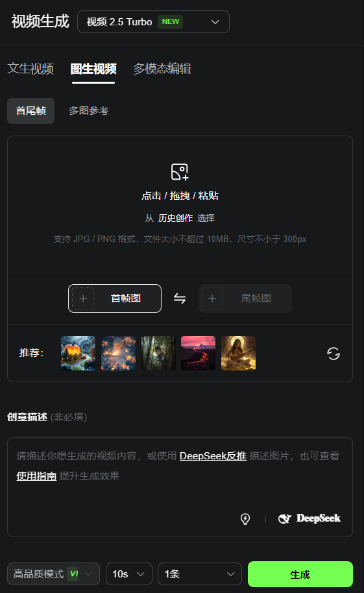Click the green 生成 button
This screenshot has width=364, height=593.
[300, 574]
